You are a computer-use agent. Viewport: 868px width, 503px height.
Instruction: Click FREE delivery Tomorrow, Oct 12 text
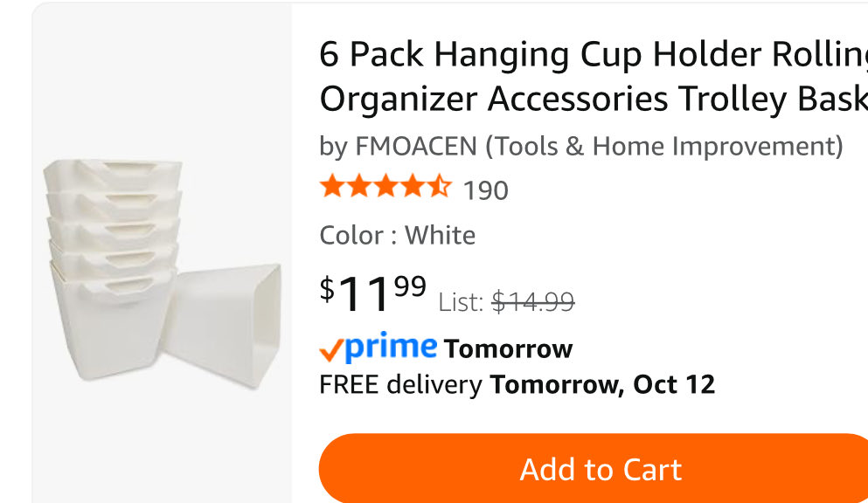pyautogui.click(x=517, y=384)
